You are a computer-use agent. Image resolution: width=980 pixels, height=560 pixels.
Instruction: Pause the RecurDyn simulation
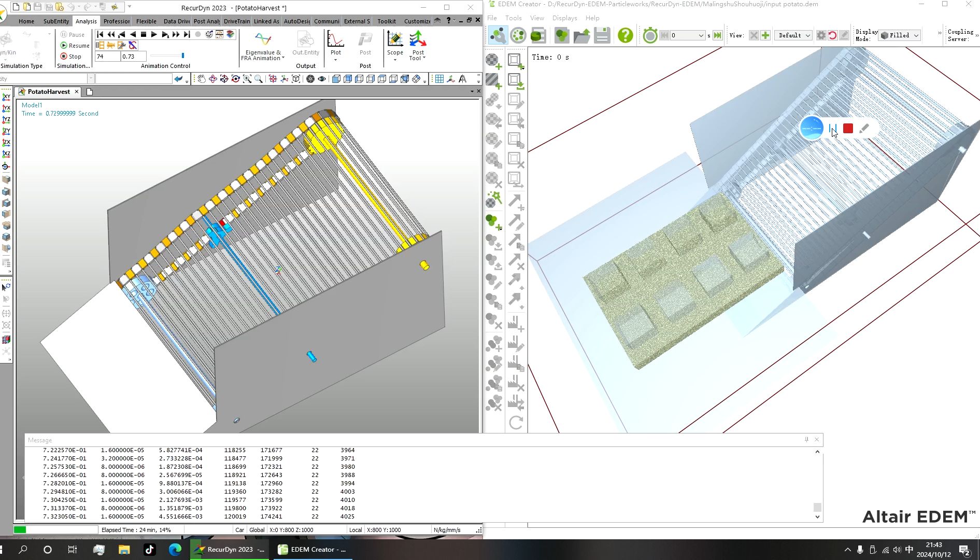tap(73, 35)
